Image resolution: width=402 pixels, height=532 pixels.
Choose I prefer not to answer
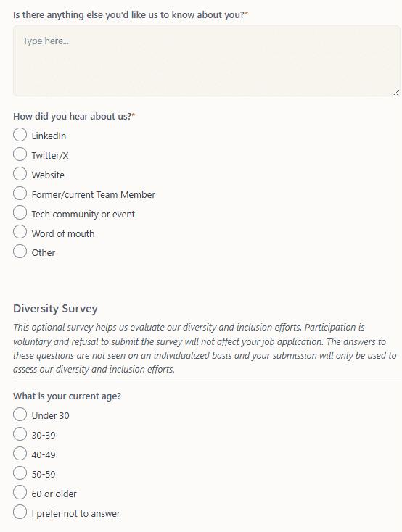(x=20, y=512)
